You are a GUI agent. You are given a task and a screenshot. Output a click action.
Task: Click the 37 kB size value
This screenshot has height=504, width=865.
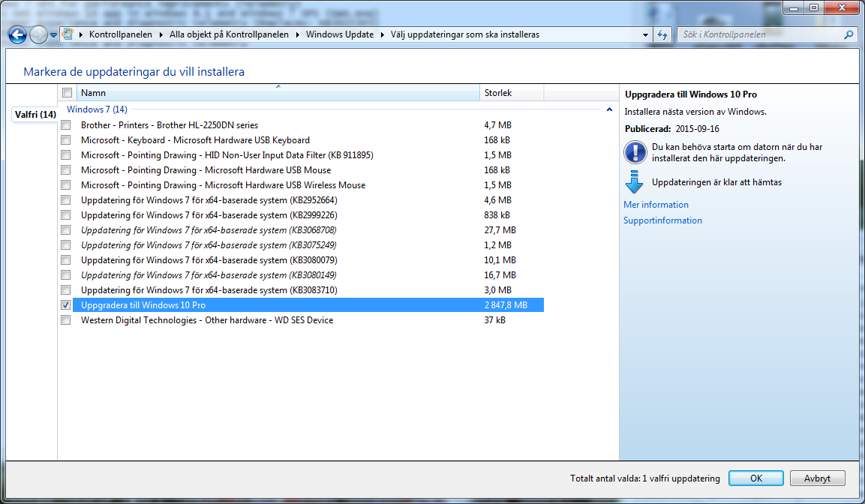coord(495,319)
